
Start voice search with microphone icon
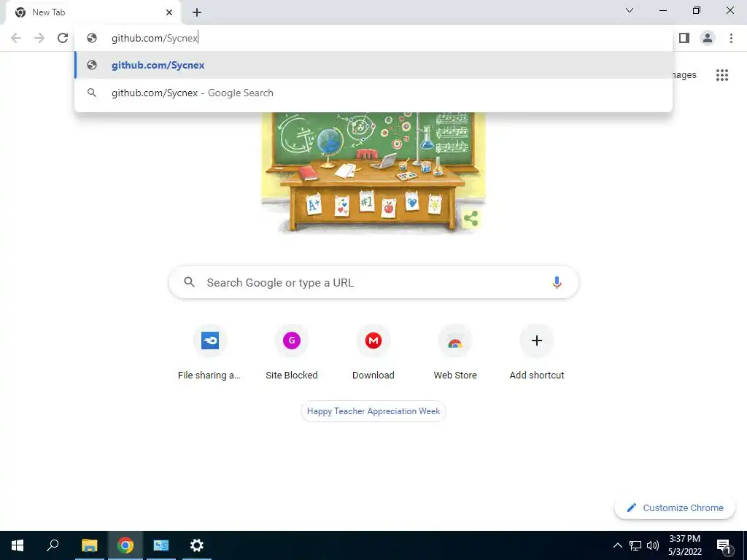pos(557,282)
